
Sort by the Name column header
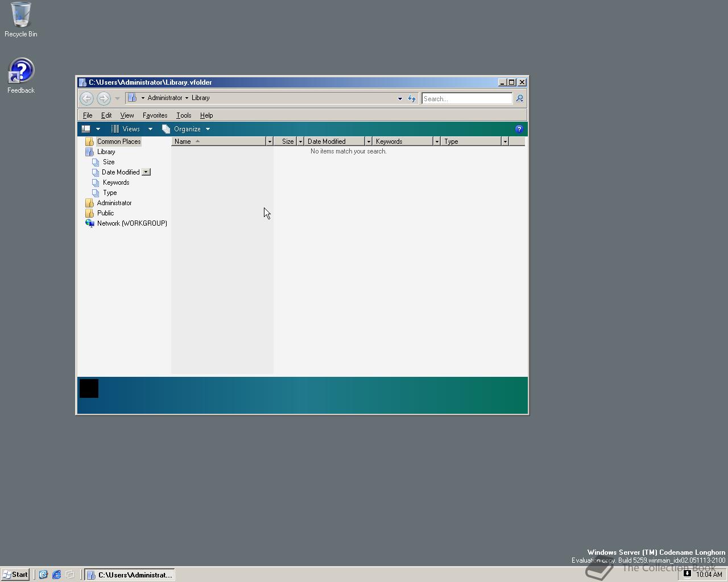218,142
